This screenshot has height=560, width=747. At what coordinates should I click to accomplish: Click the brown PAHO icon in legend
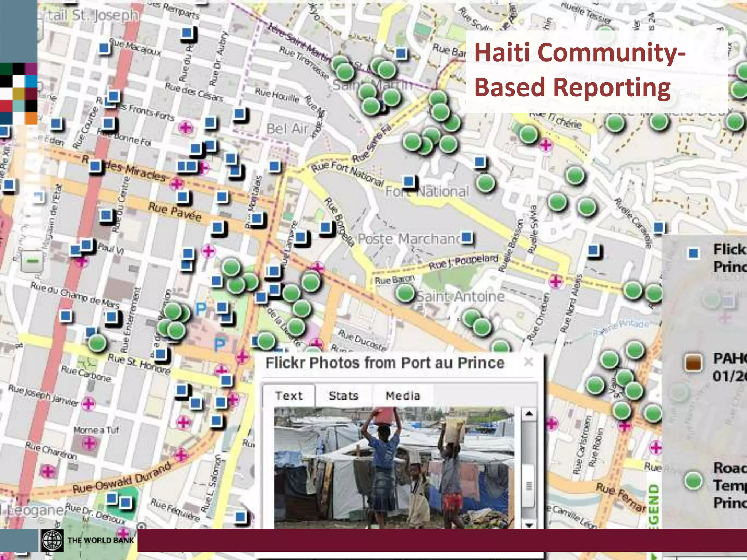click(x=693, y=363)
